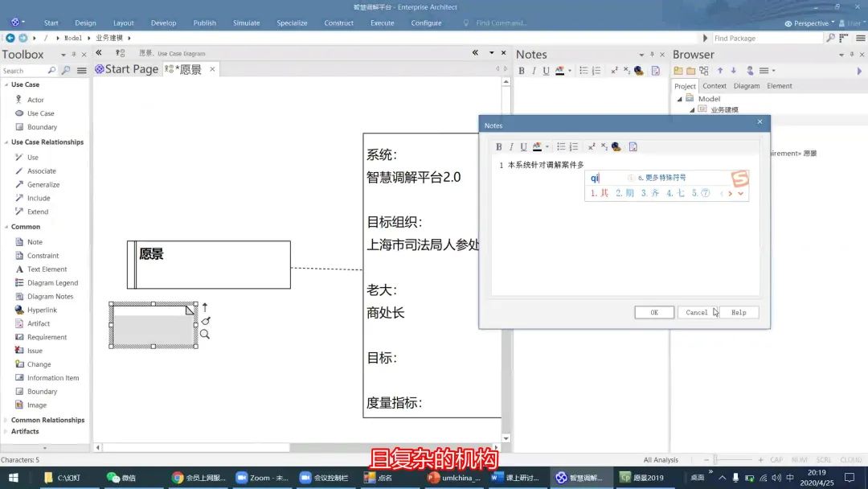The width and height of the screenshot is (868, 489).
Task: Open Toolbox panel options dropdown
Action: 63,55
